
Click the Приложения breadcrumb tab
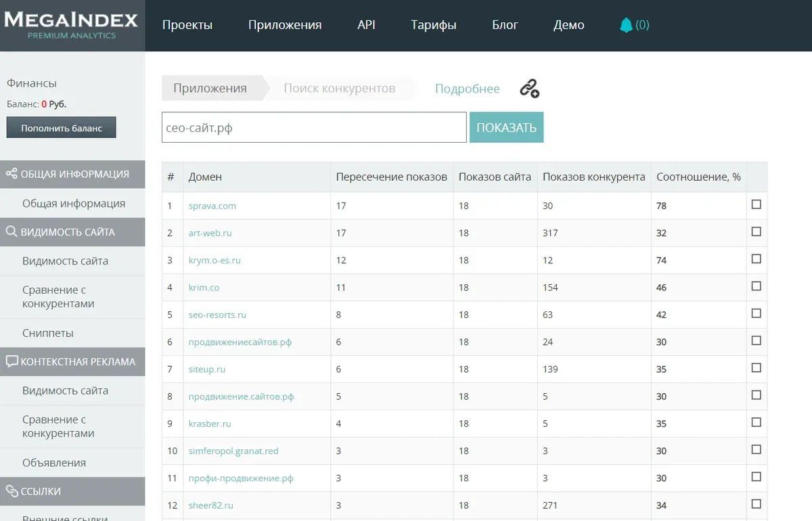tap(211, 88)
